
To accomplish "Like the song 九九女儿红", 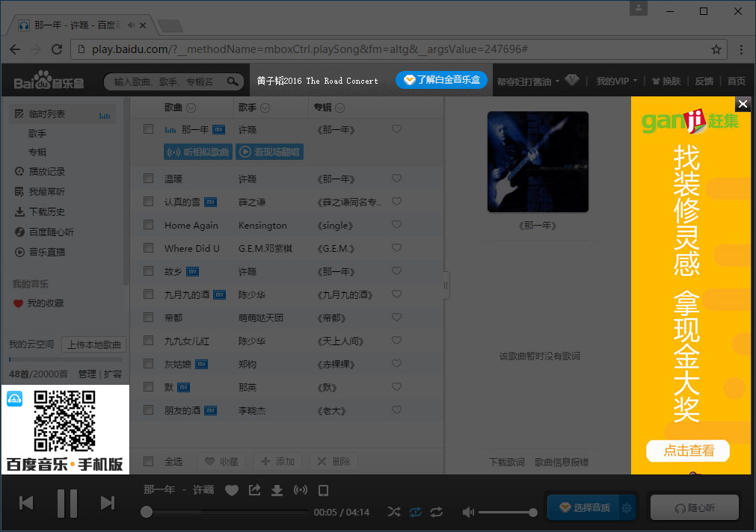I will click(396, 340).
